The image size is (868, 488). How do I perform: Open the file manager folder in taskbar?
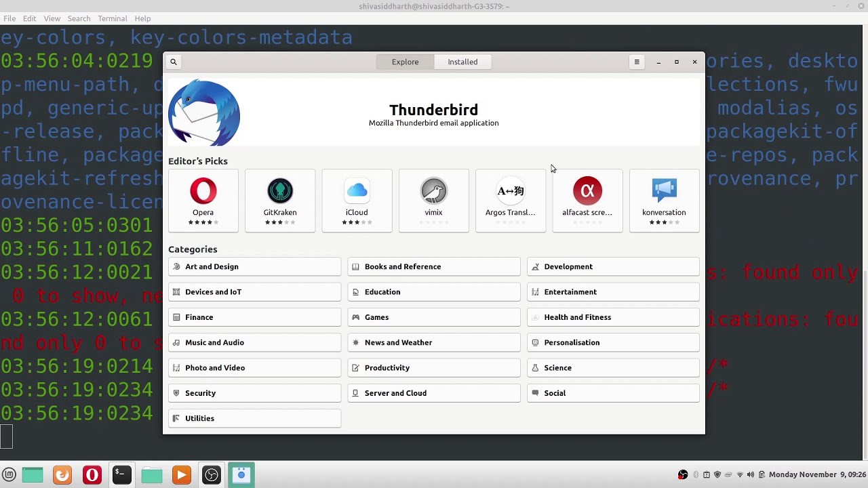[x=152, y=475]
